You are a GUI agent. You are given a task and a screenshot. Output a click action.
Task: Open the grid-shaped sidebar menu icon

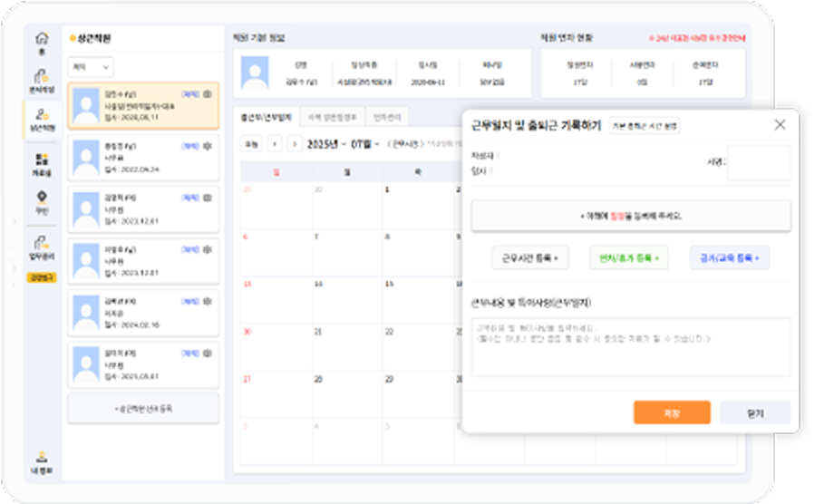coord(41,163)
